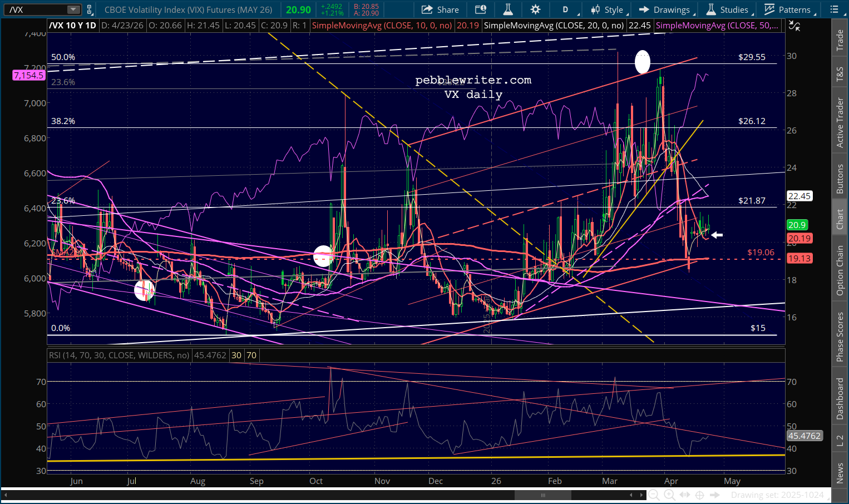Open the /VX symbol dropdown arrow

coord(73,9)
